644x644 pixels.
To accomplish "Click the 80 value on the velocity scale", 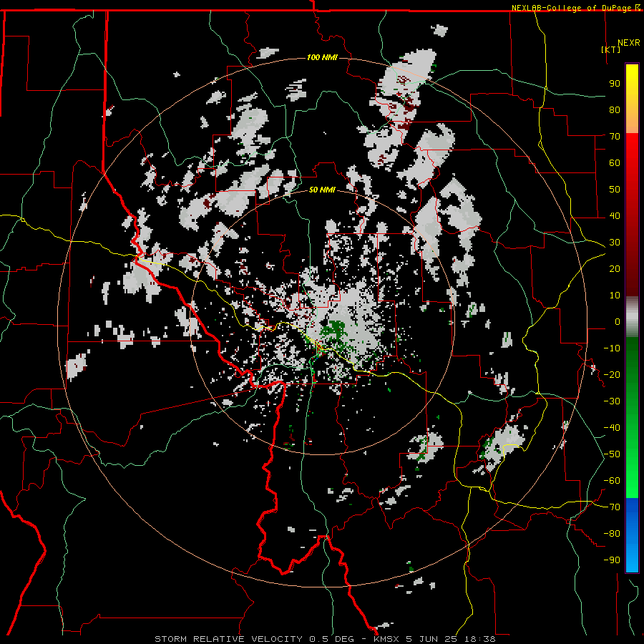I will (x=615, y=109).
